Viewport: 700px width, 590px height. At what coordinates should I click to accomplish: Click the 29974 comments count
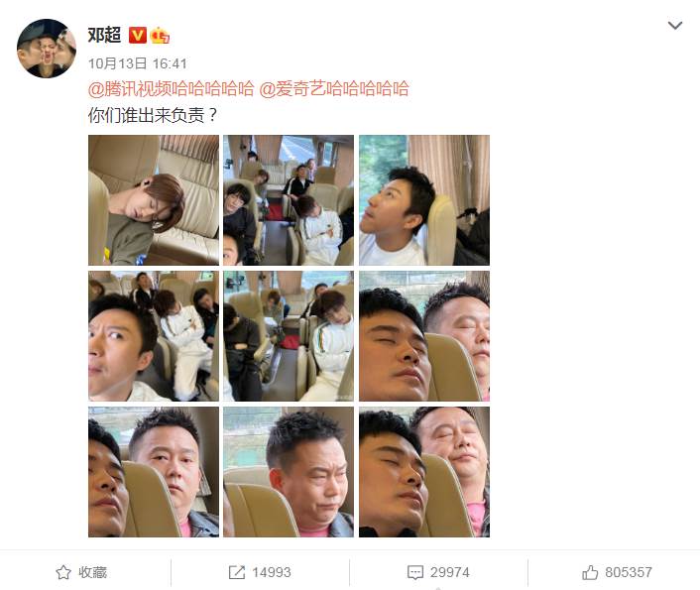450,572
